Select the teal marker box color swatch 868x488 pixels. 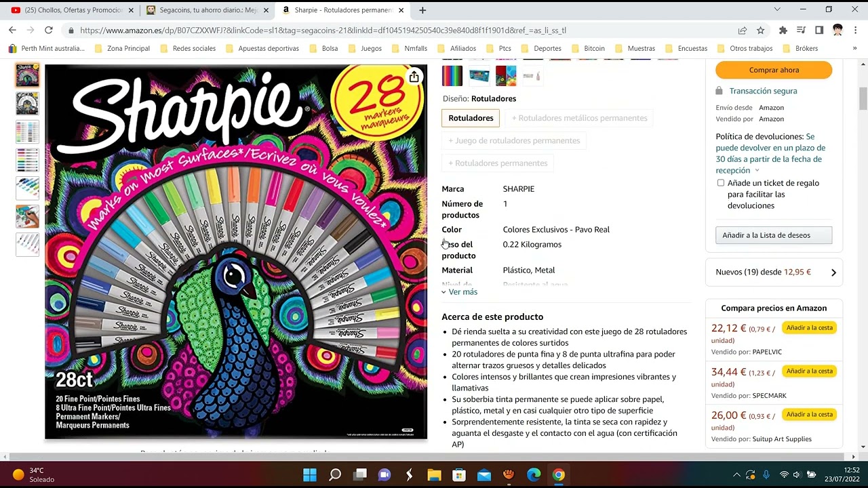click(x=479, y=76)
